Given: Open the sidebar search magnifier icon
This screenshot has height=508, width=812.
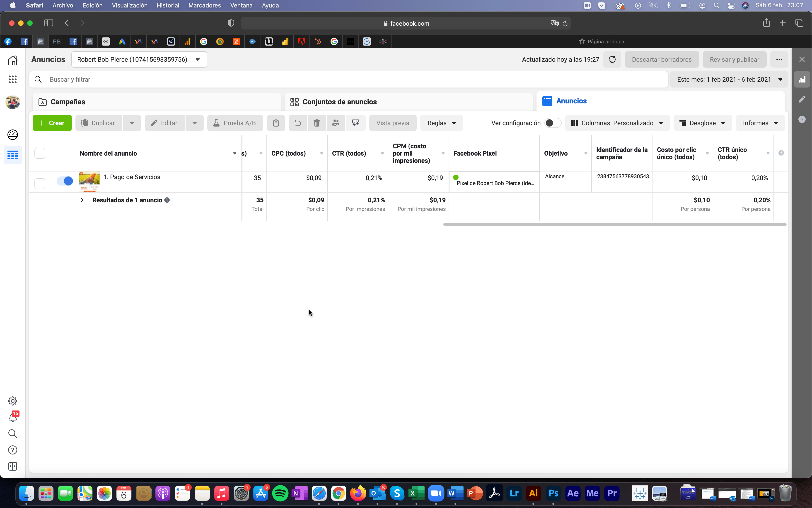Looking at the screenshot, I should click(13, 433).
